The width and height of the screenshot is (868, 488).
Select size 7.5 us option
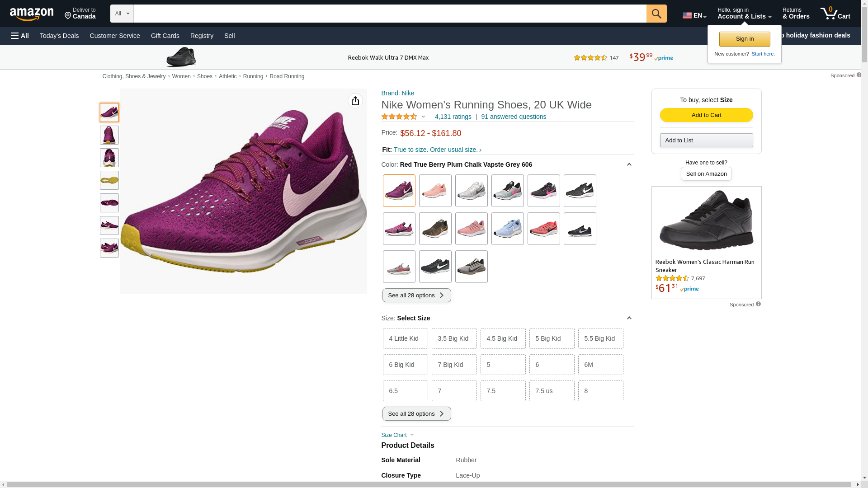[x=552, y=391]
